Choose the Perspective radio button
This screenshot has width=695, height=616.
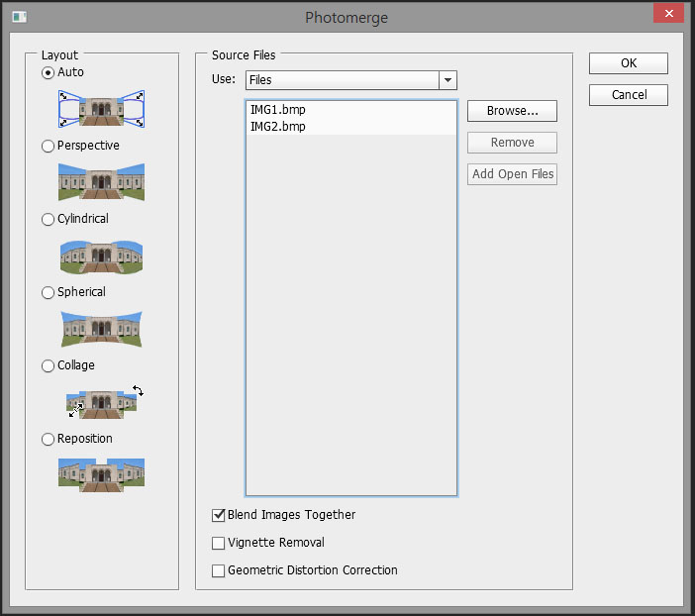[48, 146]
